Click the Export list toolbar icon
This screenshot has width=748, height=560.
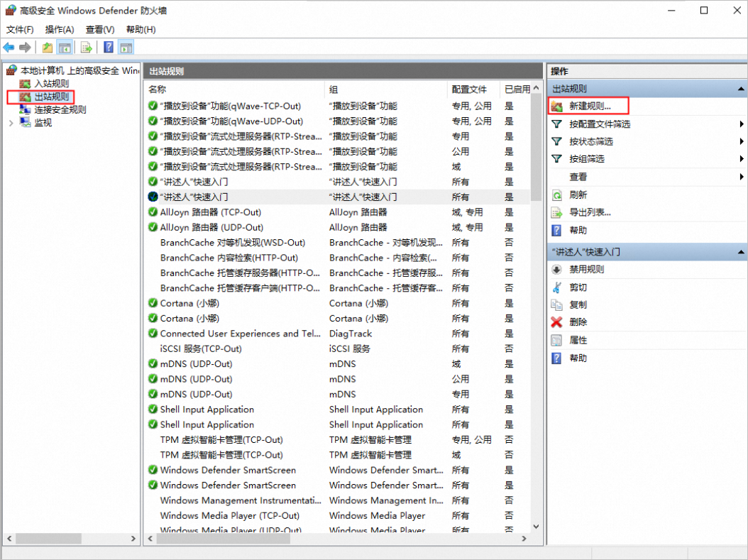(x=86, y=48)
